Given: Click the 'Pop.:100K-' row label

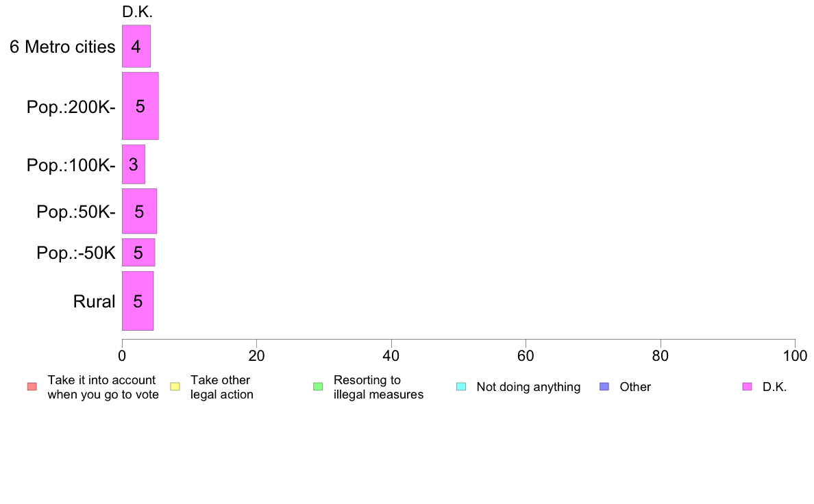Looking at the screenshot, I should [71, 165].
